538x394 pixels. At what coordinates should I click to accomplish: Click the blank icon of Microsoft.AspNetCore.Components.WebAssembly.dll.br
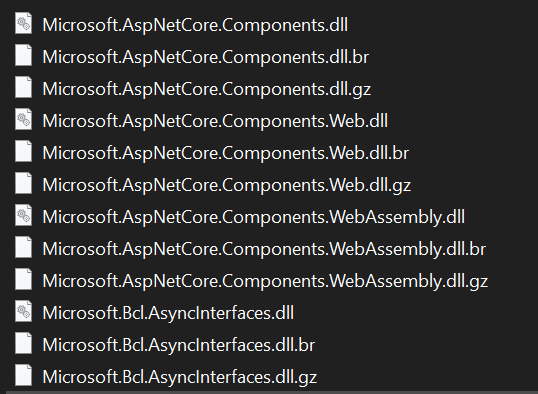click(x=23, y=247)
